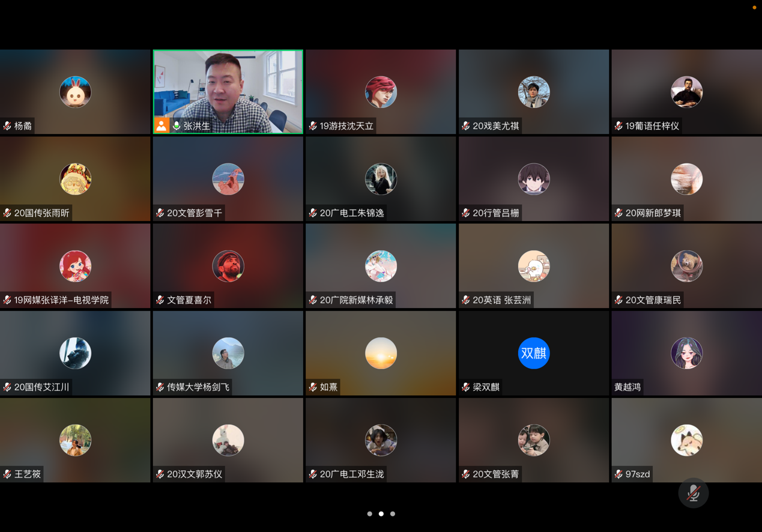Click the name label 19网媒张译洋-电视学院
The image size is (762, 532).
pos(61,300)
